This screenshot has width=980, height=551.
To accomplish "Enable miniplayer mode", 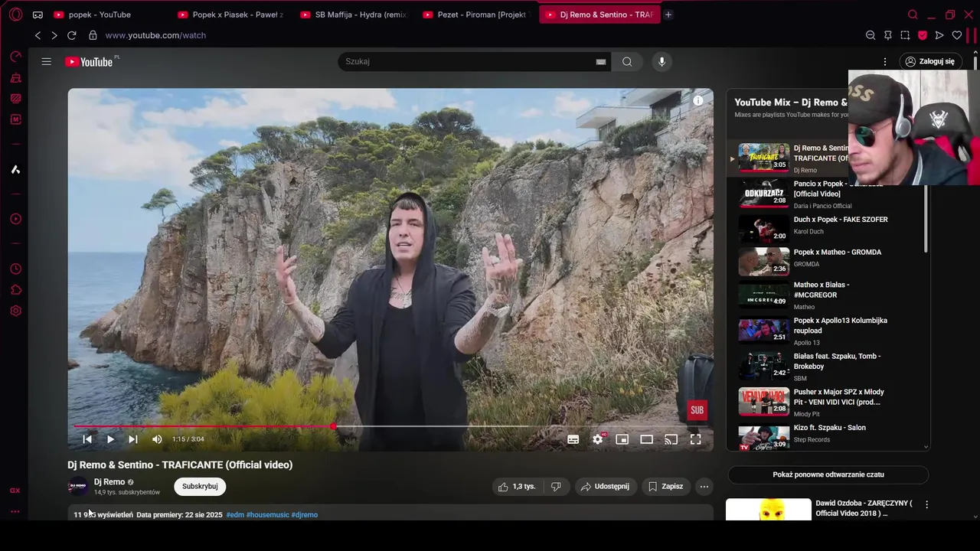I will tap(622, 439).
